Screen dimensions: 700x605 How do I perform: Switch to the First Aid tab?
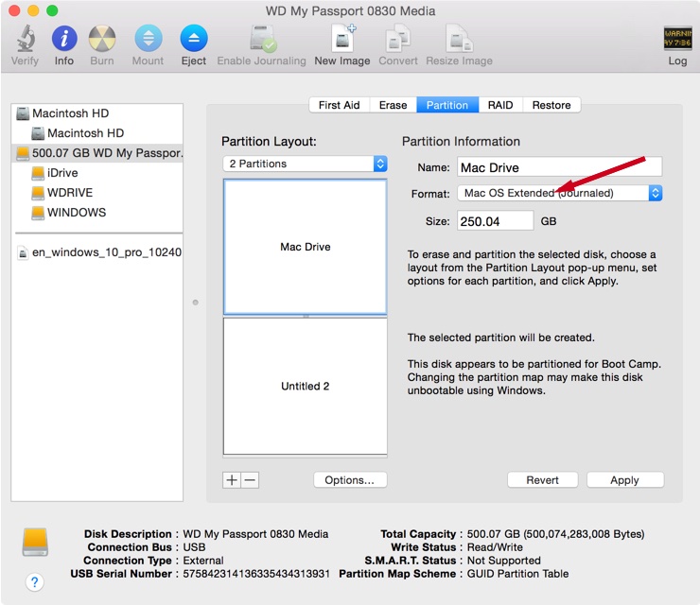pos(340,105)
